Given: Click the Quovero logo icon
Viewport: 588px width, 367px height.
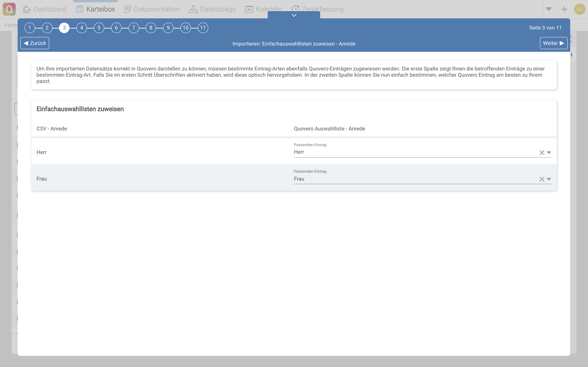Looking at the screenshot, I should [x=9, y=9].
